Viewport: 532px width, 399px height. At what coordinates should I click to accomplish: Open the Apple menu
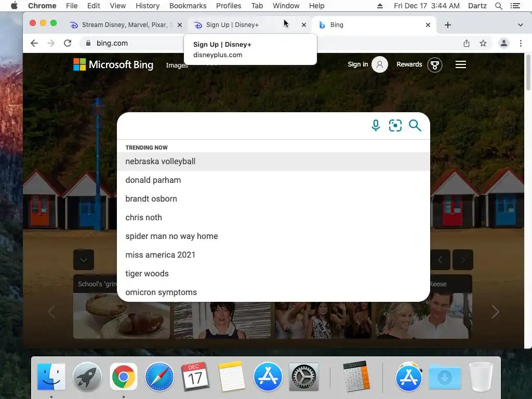pos(14,6)
